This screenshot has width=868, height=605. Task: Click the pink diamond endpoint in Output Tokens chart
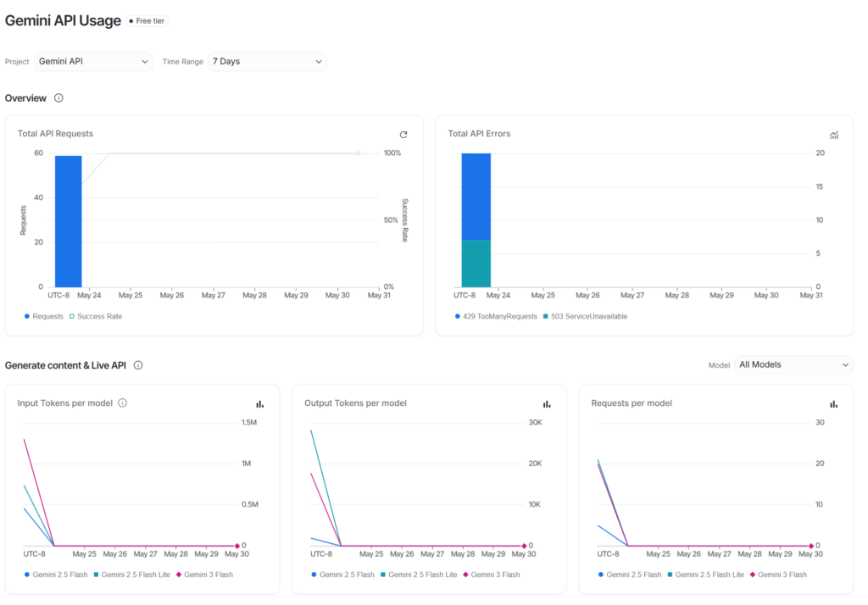coord(524,546)
